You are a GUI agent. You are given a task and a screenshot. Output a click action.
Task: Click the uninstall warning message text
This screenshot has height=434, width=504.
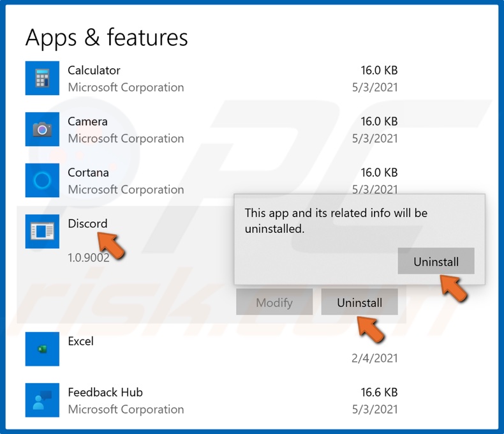(336, 221)
